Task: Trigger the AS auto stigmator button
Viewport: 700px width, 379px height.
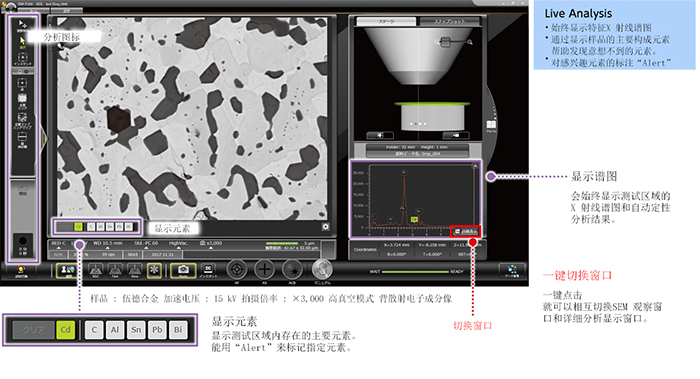Action: click(x=265, y=270)
